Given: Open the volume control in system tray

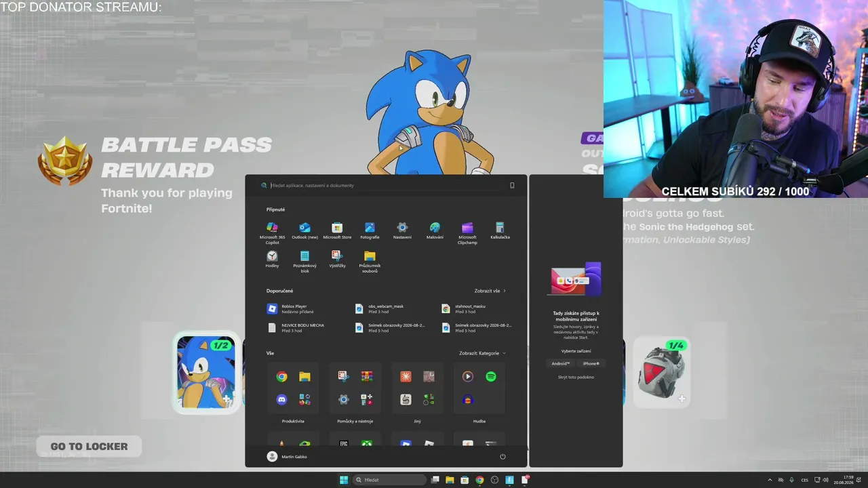Looking at the screenshot, I should (x=825, y=480).
